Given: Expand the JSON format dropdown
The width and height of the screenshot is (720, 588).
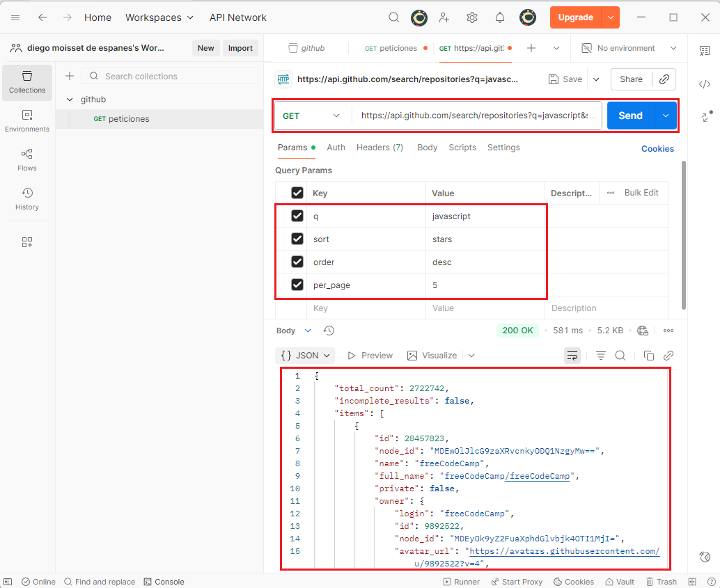Looking at the screenshot, I should 305,356.
